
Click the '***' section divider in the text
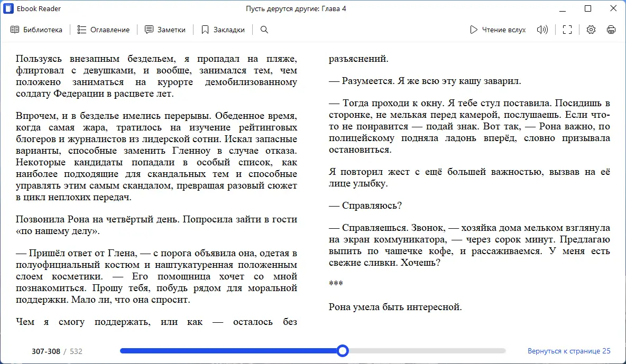336,283
